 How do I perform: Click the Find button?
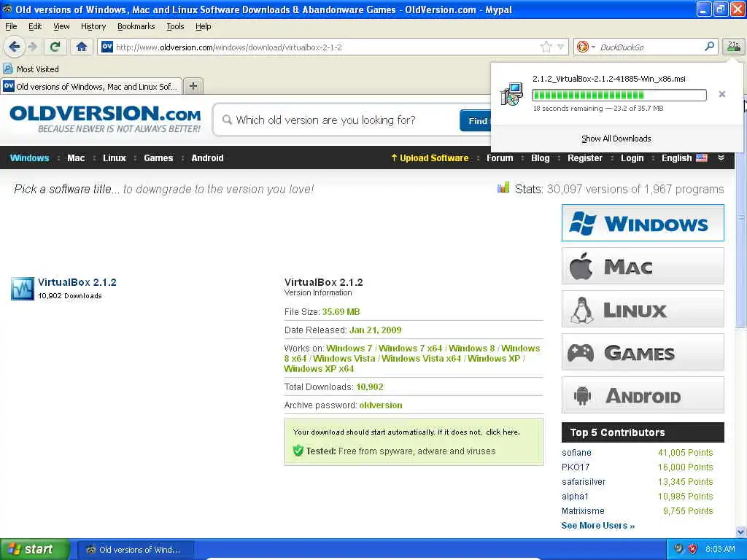tap(476, 120)
